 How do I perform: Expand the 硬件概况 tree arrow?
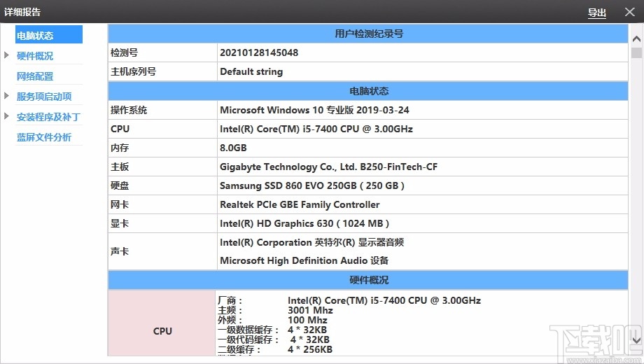pos(6,55)
